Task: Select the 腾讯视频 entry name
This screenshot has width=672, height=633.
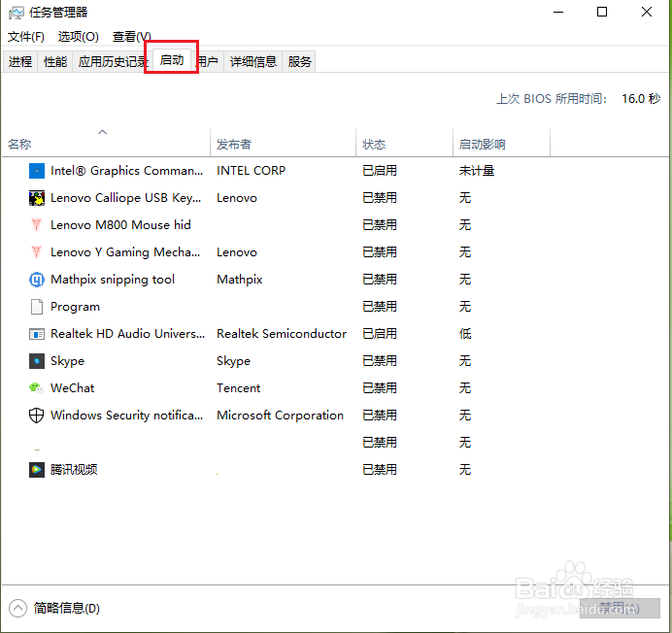Action: 74,470
